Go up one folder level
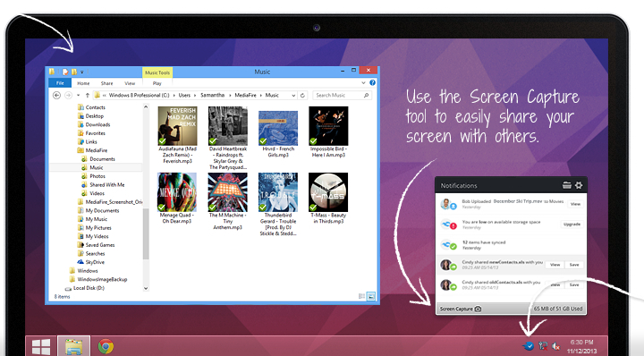 (x=87, y=96)
